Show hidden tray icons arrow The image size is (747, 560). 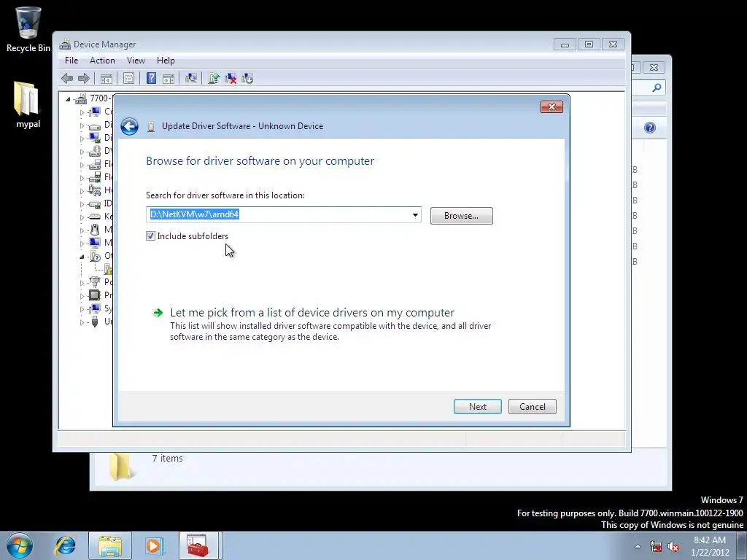pos(638,546)
